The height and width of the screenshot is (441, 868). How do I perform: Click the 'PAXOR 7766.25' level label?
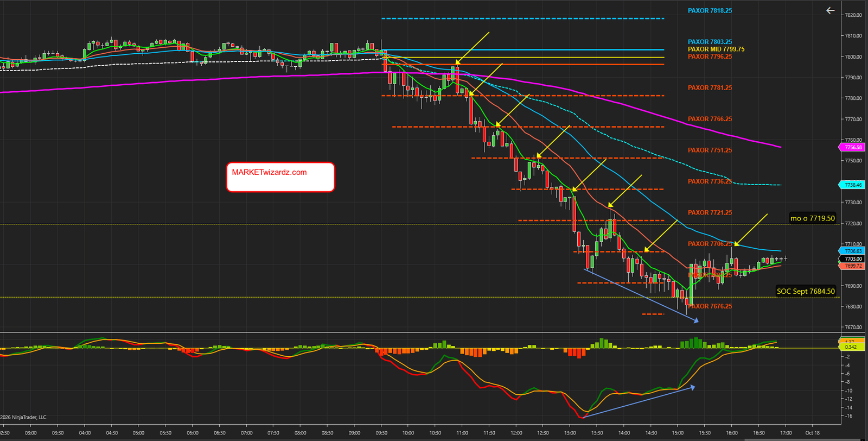pyautogui.click(x=710, y=119)
